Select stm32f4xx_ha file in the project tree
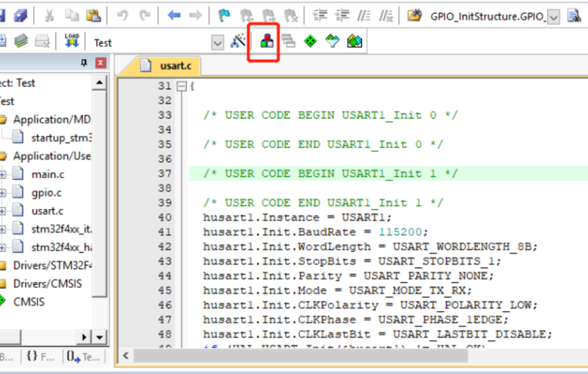This screenshot has height=374, width=588. [61, 247]
